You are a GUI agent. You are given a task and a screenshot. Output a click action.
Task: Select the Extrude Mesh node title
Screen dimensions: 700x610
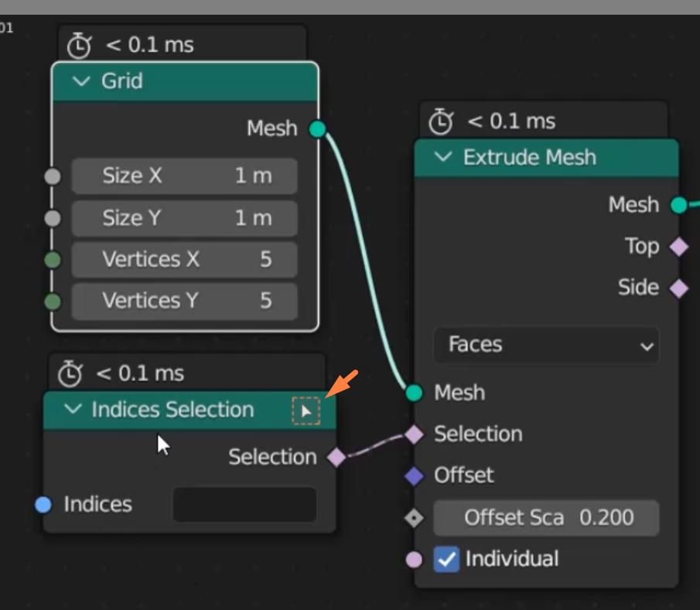(530, 157)
